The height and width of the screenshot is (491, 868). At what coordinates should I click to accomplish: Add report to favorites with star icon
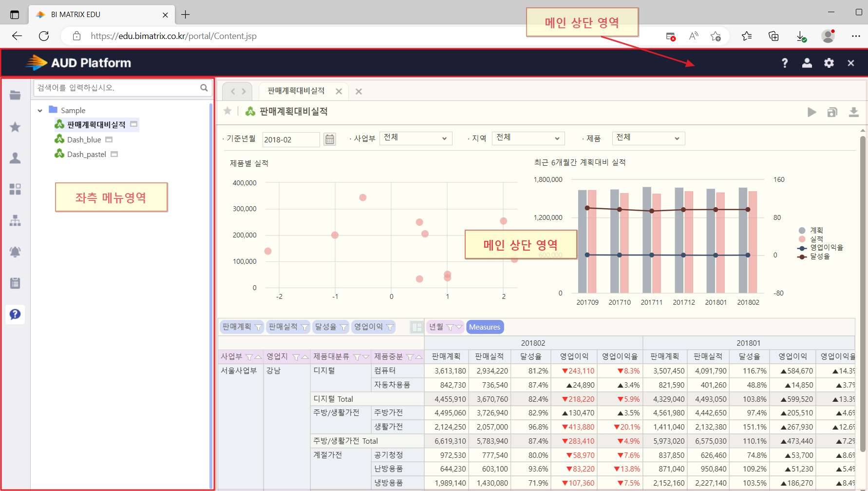pos(227,111)
